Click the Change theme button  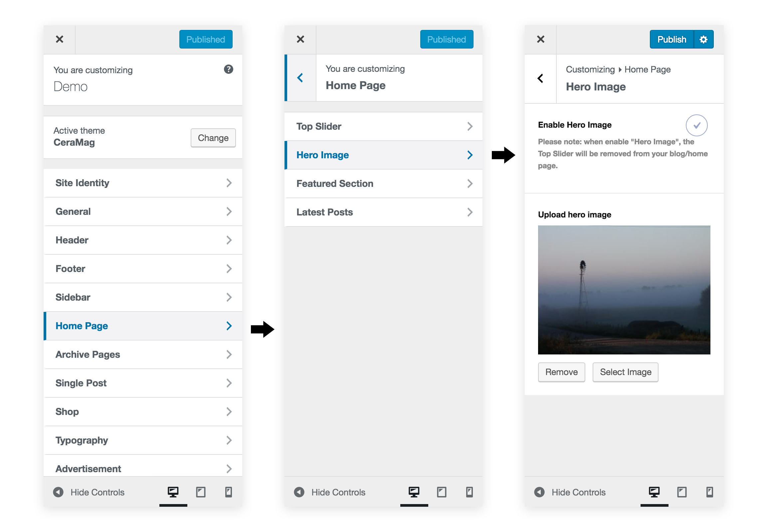[213, 138]
